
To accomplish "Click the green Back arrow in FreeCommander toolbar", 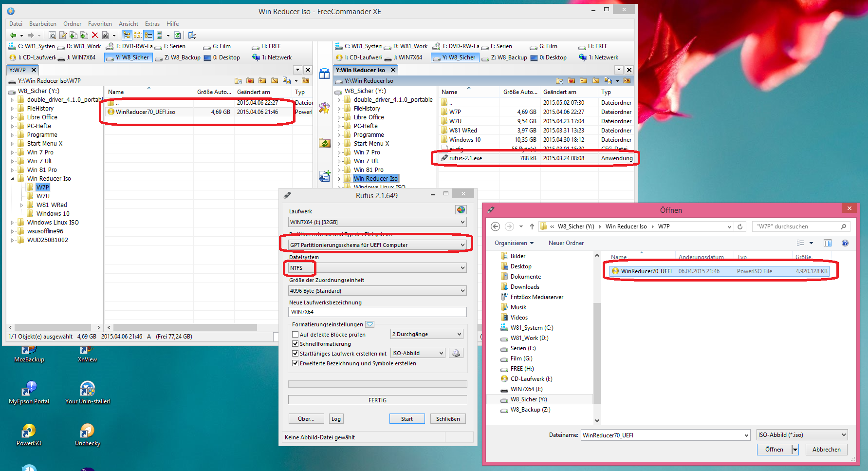I will click(13, 35).
